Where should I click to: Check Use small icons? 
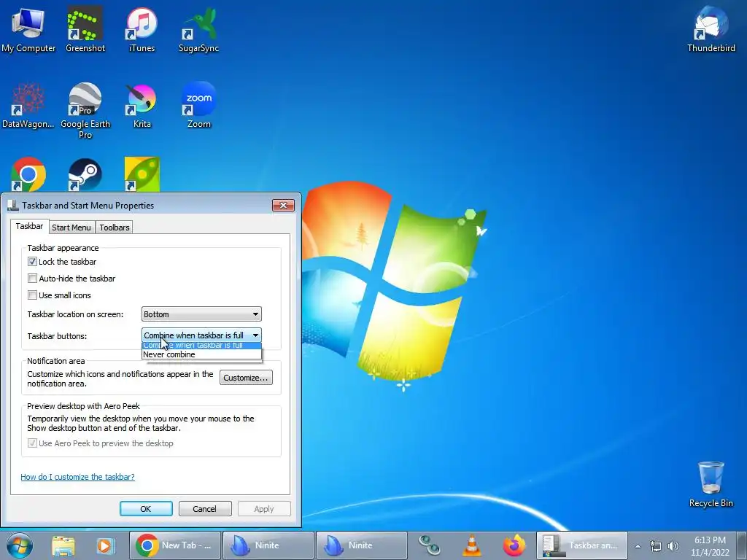[x=32, y=295]
